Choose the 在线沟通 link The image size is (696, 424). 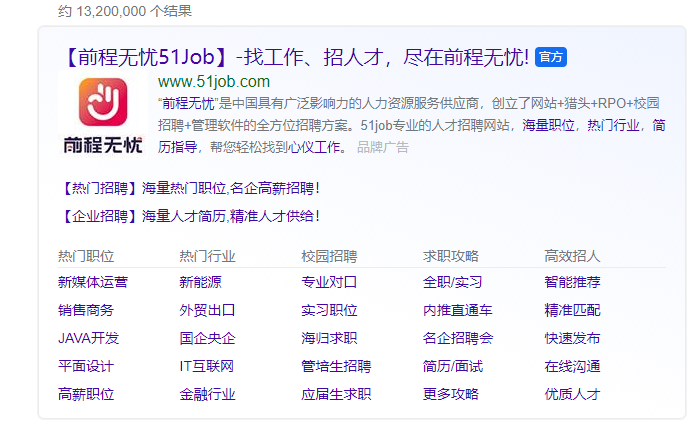572,366
